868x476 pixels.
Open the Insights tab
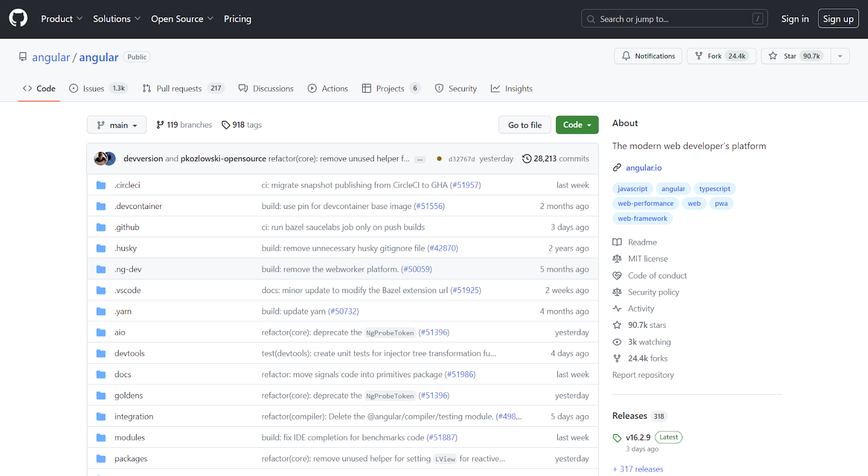tap(512, 88)
